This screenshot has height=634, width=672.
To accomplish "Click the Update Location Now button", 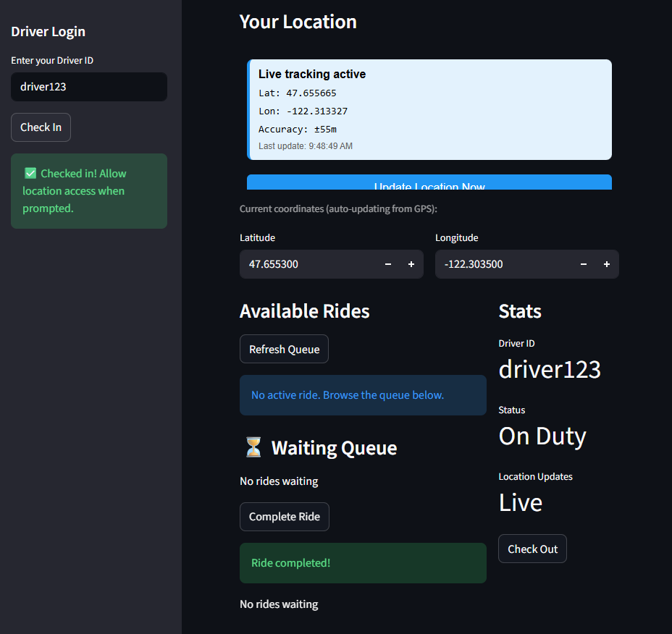I will point(429,182).
